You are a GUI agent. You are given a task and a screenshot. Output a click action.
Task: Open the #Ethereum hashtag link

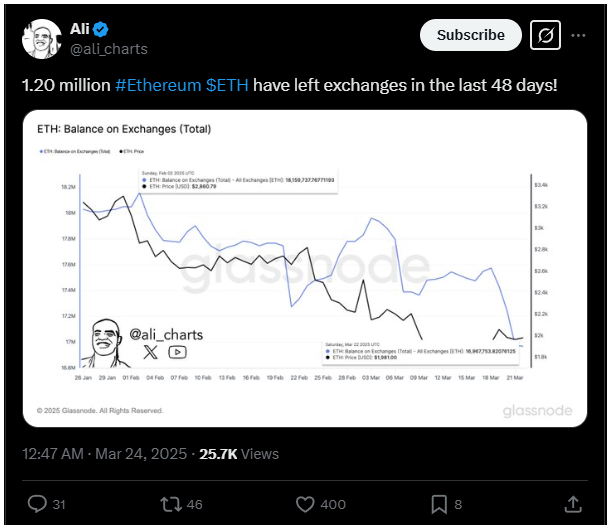pyautogui.click(x=158, y=85)
